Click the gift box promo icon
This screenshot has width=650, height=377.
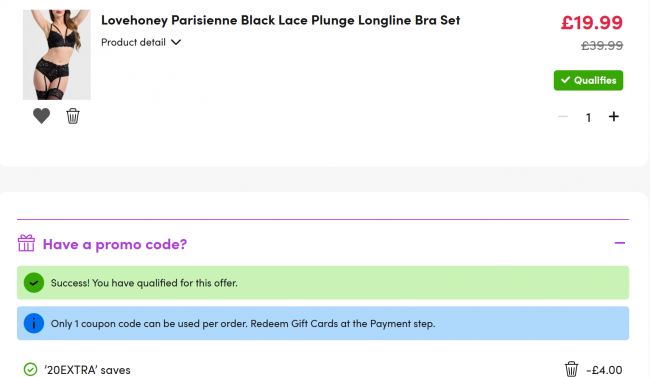coord(26,243)
